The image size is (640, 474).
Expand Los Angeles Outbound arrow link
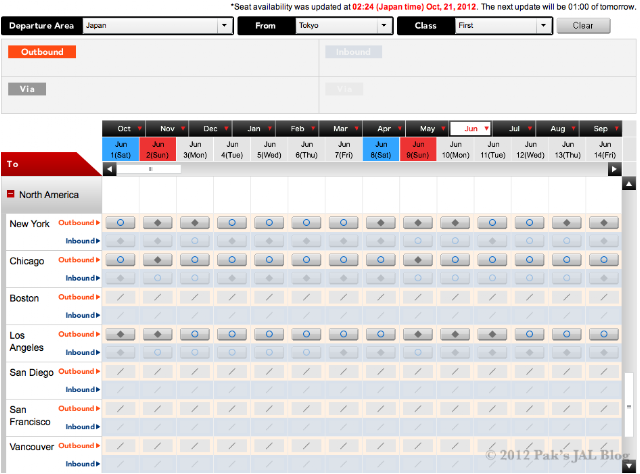(x=79, y=334)
